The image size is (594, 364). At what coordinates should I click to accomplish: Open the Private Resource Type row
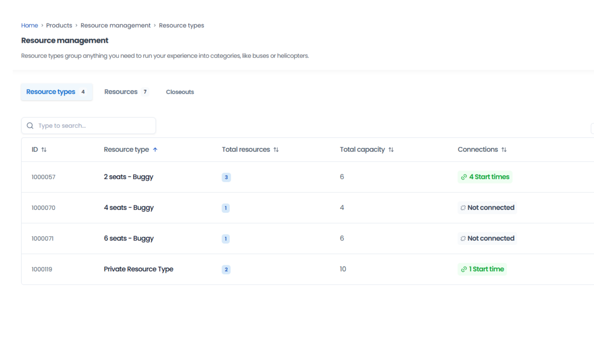[x=138, y=269]
